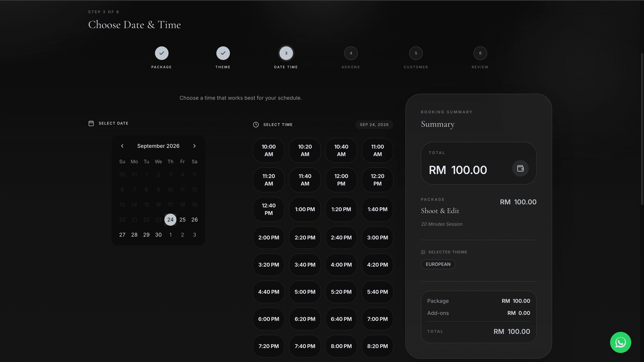Pick the 10:20 AM time slot
The image size is (644, 362).
(x=305, y=150)
